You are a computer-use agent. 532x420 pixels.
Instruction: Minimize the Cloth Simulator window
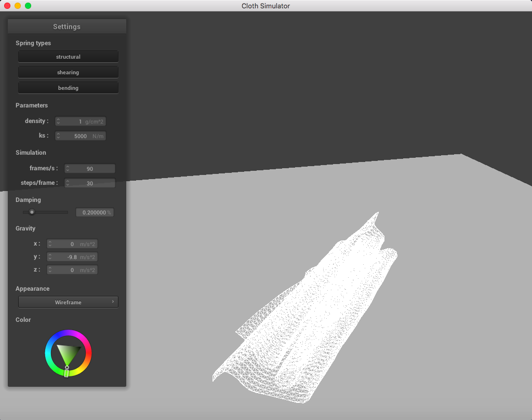pos(18,6)
